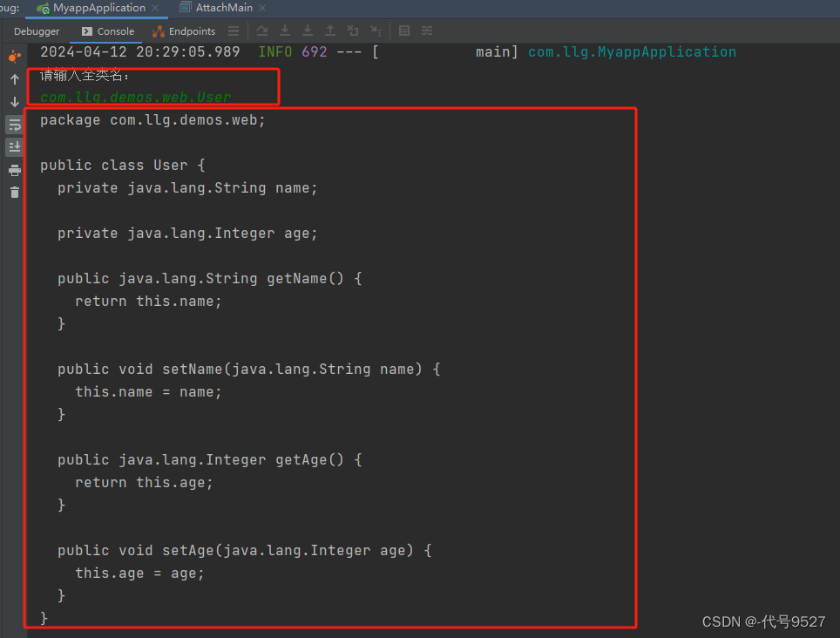Image resolution: width=840 pixels, height=638 pixels.
Task: Click the line 'public class User {'
Action: click(x=123, y=165)
